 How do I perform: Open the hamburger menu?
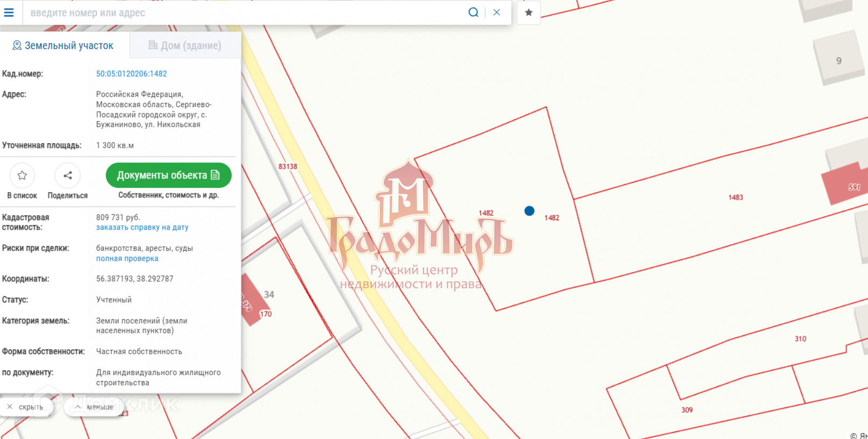pyautogui.click(x=9, y=12)
